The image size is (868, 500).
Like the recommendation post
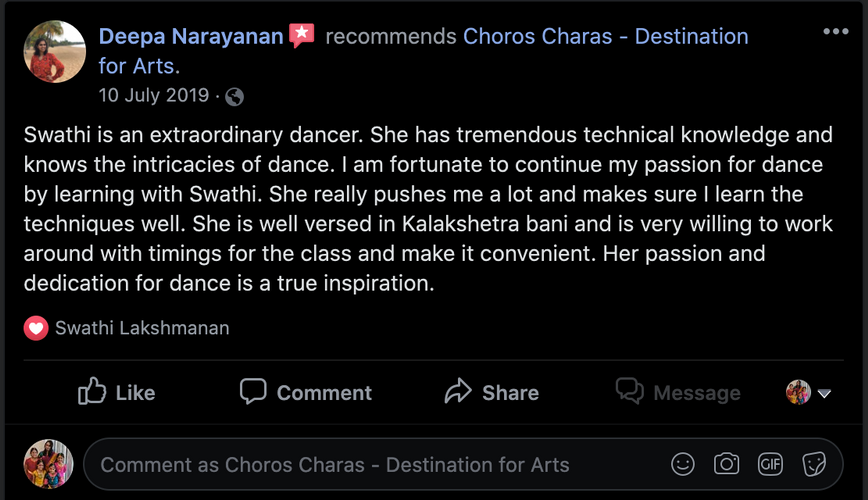coord(117,392)
